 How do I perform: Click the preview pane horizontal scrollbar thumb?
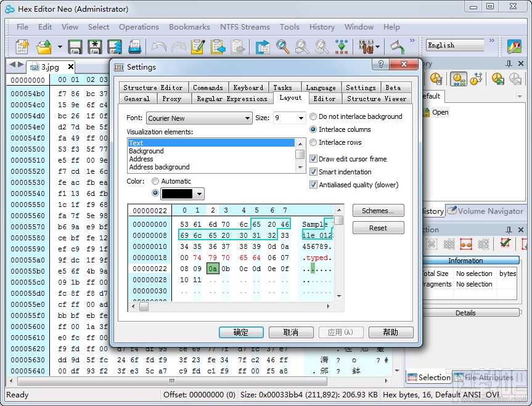pos(144,306)
